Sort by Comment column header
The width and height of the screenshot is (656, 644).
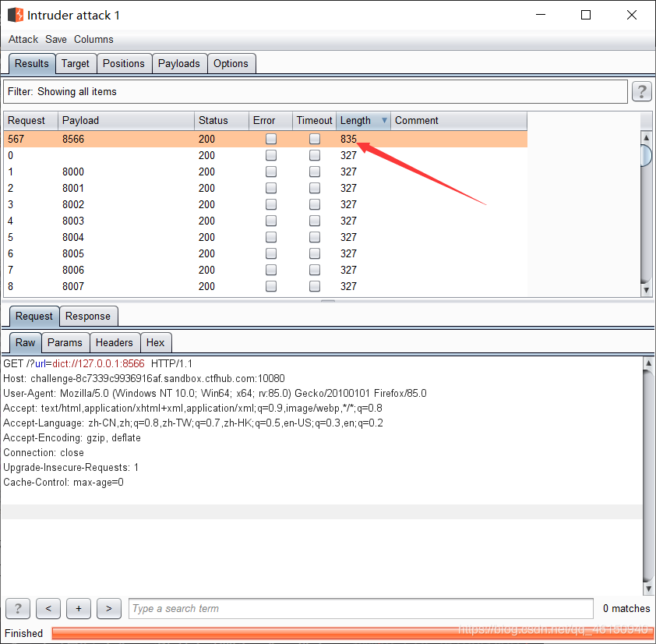click(459, 121)
